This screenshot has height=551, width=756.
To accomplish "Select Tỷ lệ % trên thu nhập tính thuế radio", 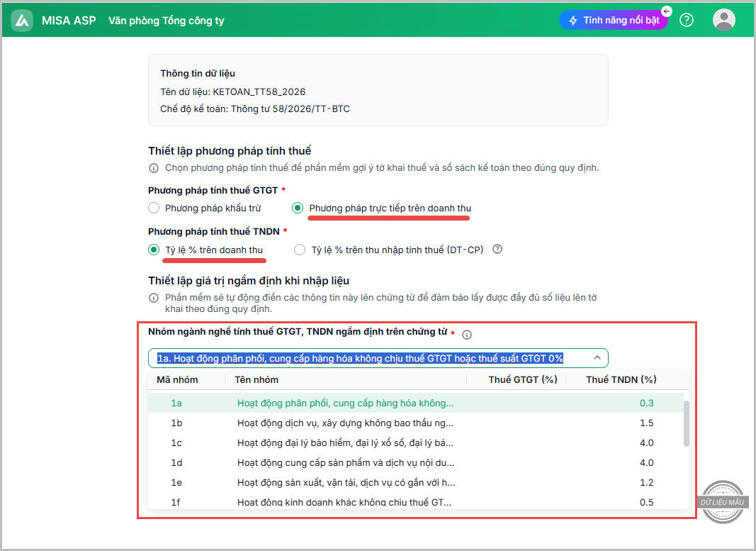I will [300, 250].
